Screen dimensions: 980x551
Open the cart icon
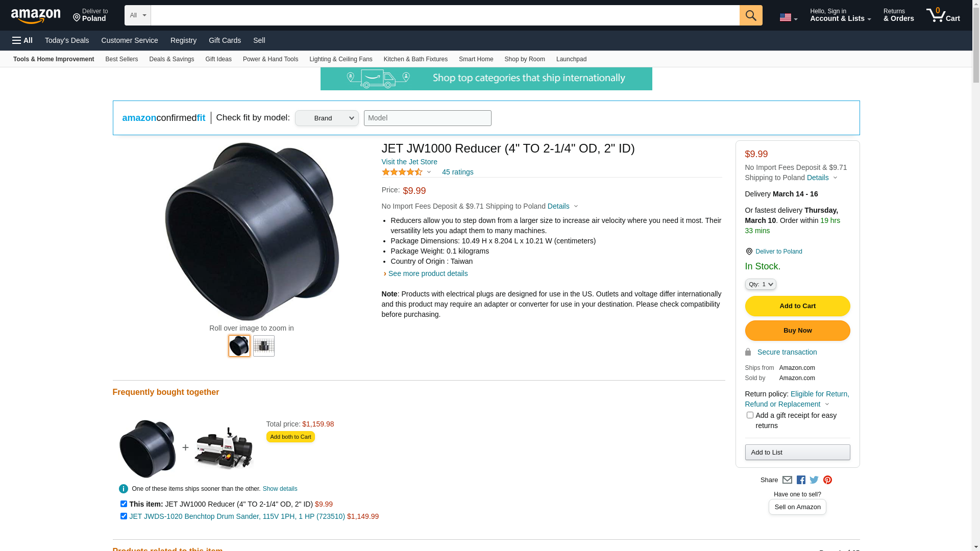click(943, 15)
